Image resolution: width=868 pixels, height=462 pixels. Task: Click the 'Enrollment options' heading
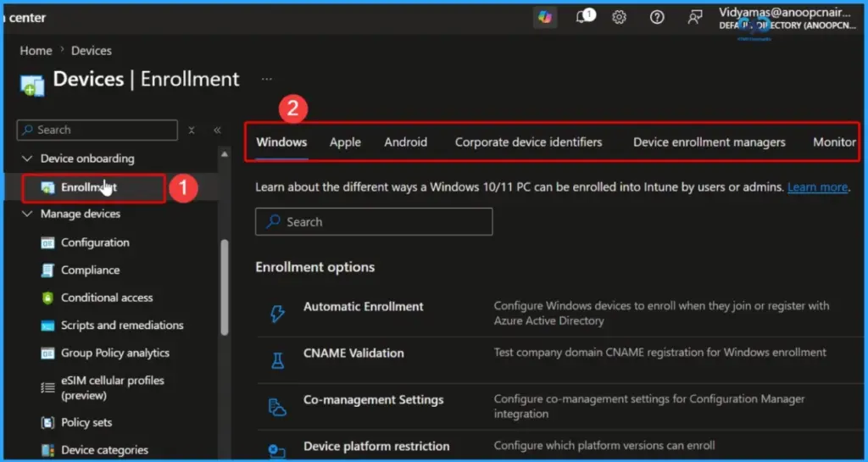[315, 267]
